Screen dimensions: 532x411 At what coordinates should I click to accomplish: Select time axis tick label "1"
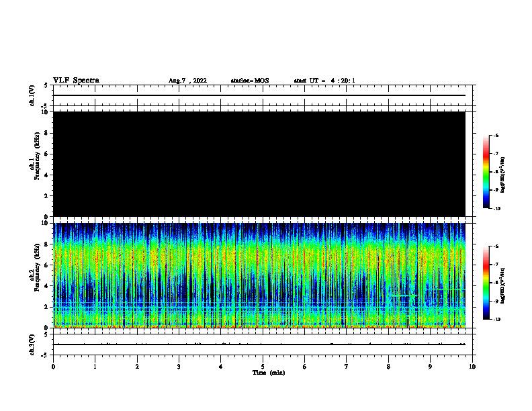pyautogui.click(x=95, y=367)
